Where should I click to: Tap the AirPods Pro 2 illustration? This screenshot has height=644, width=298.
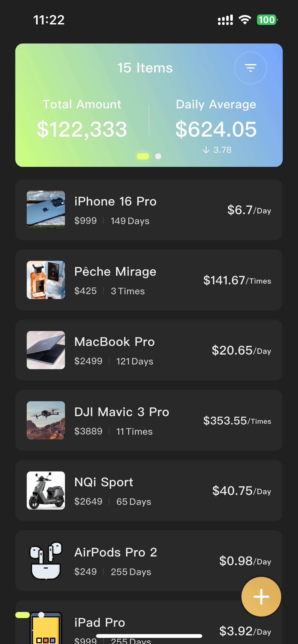pyautogui.click(x=46, y=561)
